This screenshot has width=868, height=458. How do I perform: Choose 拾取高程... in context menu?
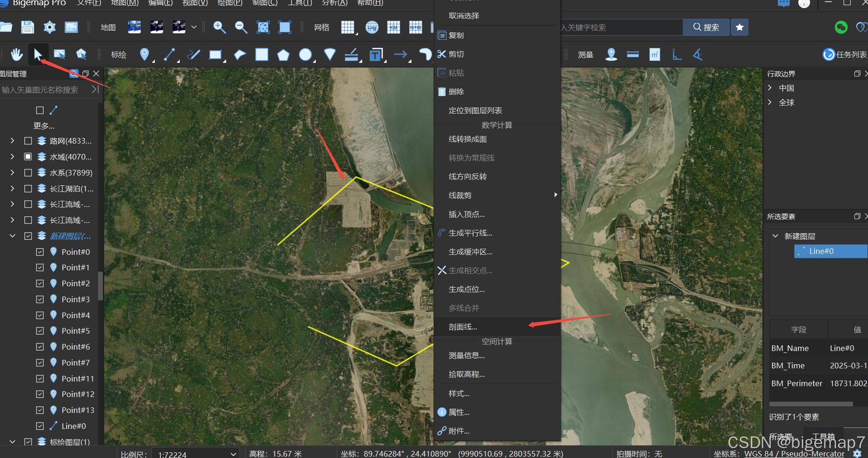point(497,374)
